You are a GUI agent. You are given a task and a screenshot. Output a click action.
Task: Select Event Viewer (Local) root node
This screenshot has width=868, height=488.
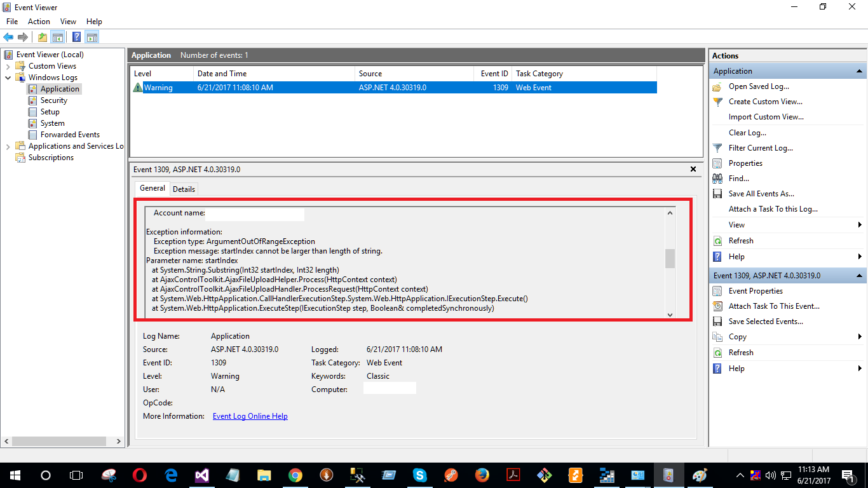(50, 55)
